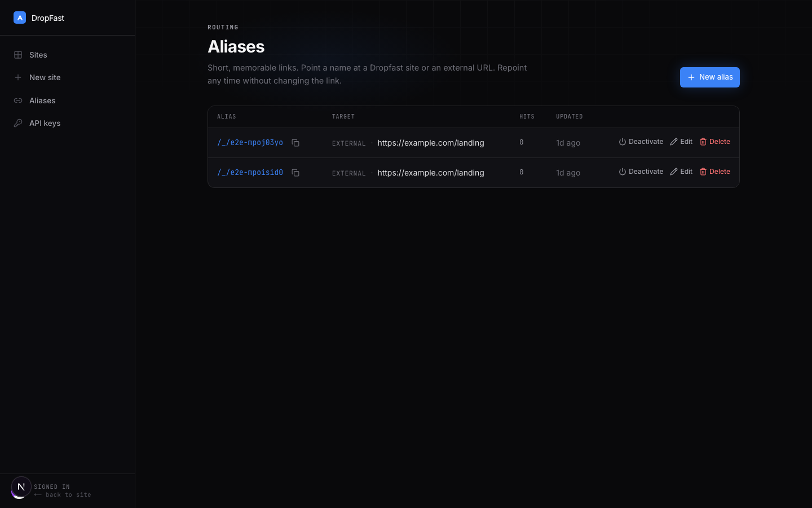Click the ALIAS column header
812x508 pixels.
coord(227,117)
